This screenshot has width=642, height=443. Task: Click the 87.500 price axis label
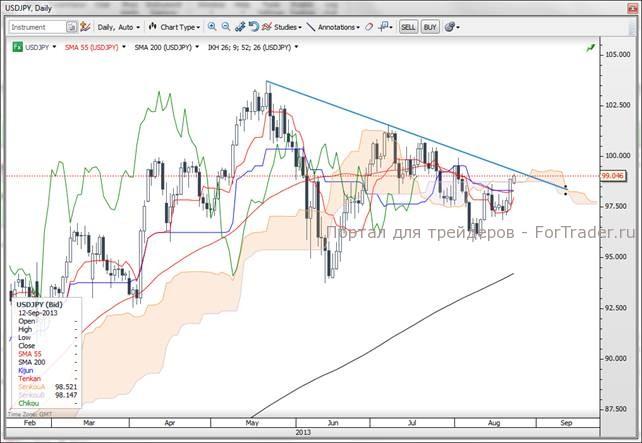point(618,409)
